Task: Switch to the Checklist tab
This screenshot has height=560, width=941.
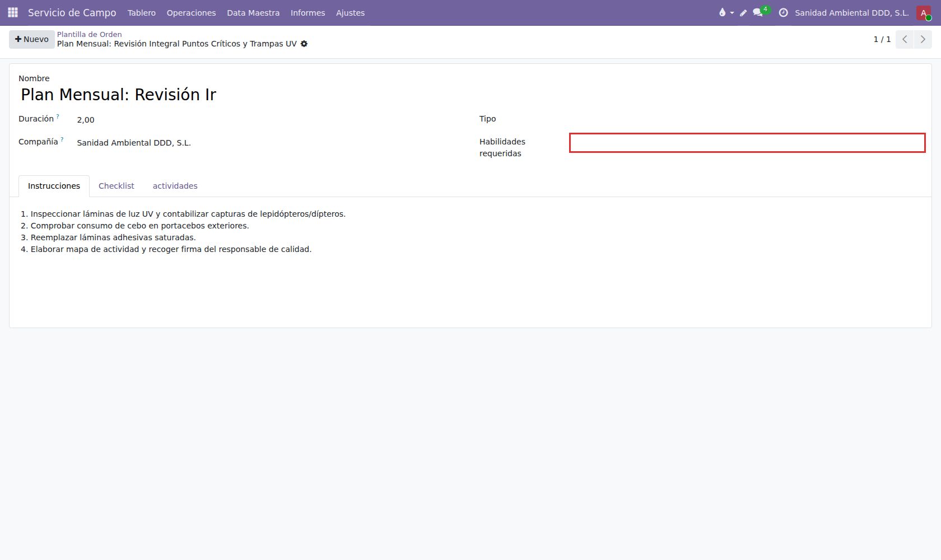Action: coord(117,186)
